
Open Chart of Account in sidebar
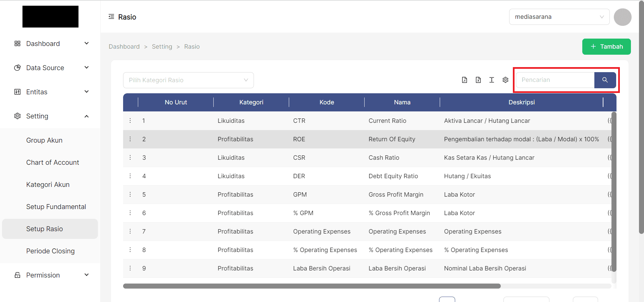(53, 162)
